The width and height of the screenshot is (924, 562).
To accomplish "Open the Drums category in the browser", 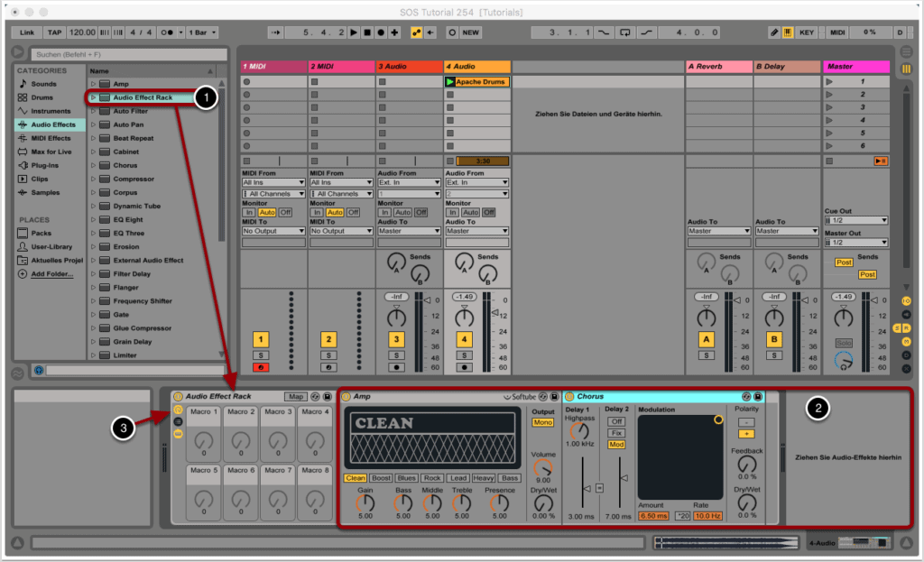I will coord(42,97).
